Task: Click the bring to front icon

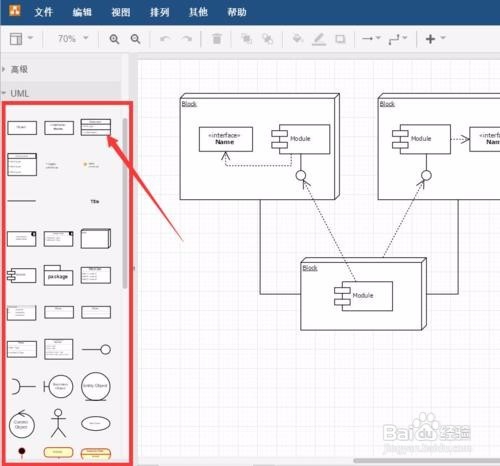Action: click(246, 39)
